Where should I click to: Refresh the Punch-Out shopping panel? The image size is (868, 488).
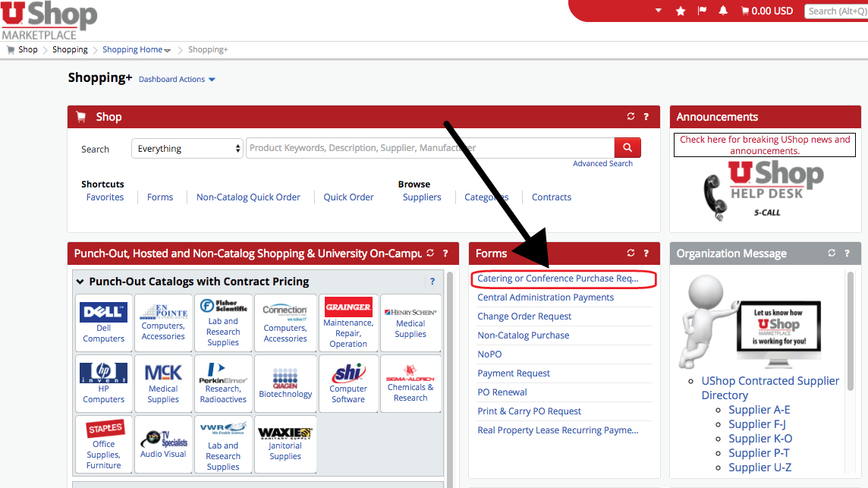coord(430,253)
